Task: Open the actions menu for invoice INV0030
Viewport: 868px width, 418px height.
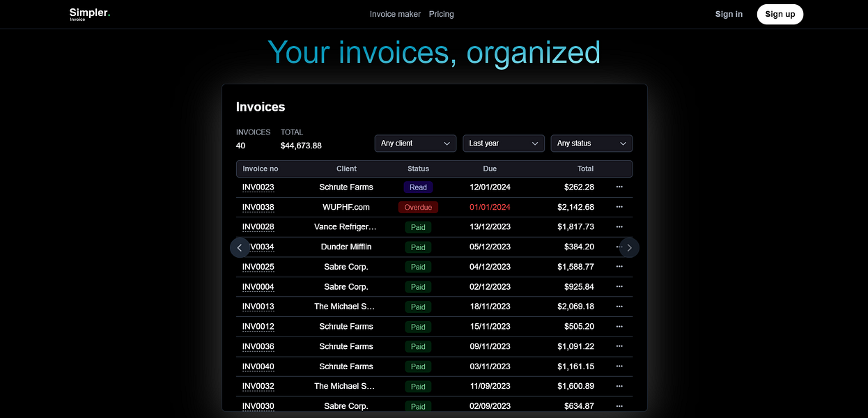Action: pos(619,405)
